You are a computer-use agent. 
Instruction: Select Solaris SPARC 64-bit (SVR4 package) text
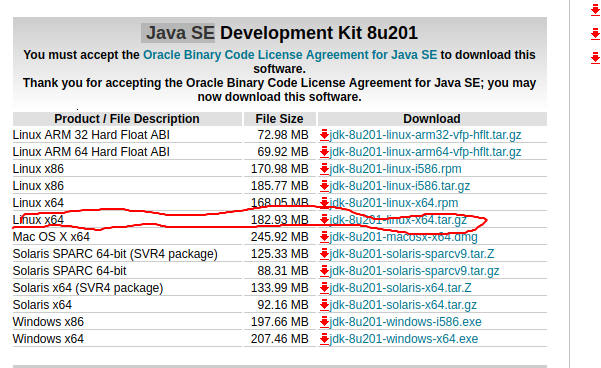tap(115, 254)
